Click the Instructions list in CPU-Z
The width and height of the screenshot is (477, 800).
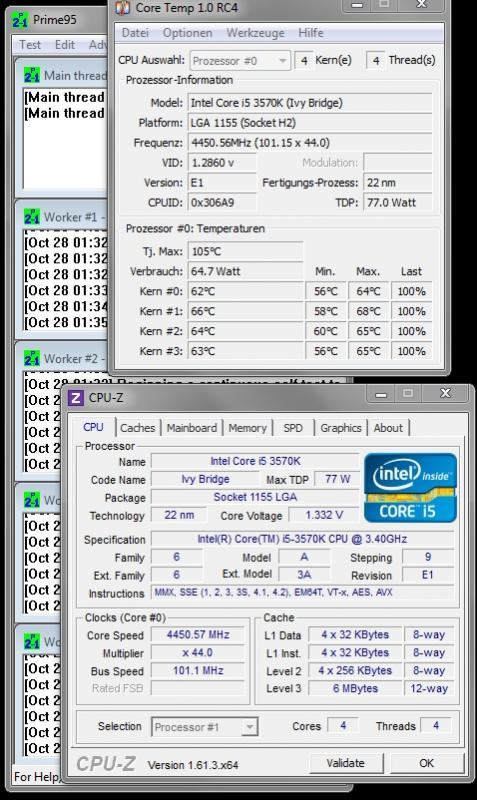pos(302,592)
